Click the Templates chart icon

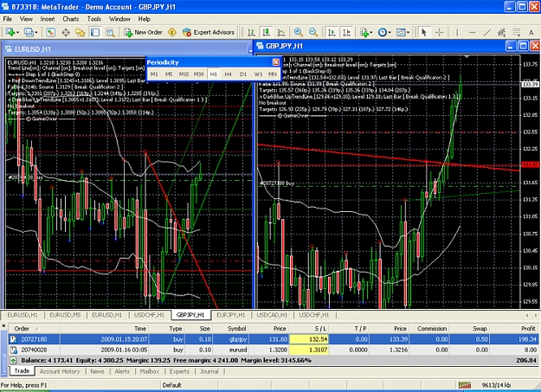pyautogui.click(x=401, y=32)
